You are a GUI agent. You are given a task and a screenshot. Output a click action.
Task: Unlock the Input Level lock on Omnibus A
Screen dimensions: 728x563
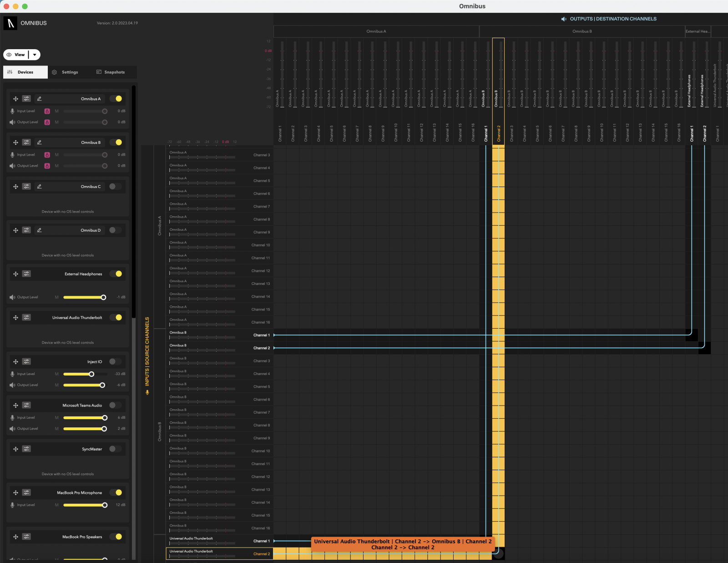(x=47, y=111)
